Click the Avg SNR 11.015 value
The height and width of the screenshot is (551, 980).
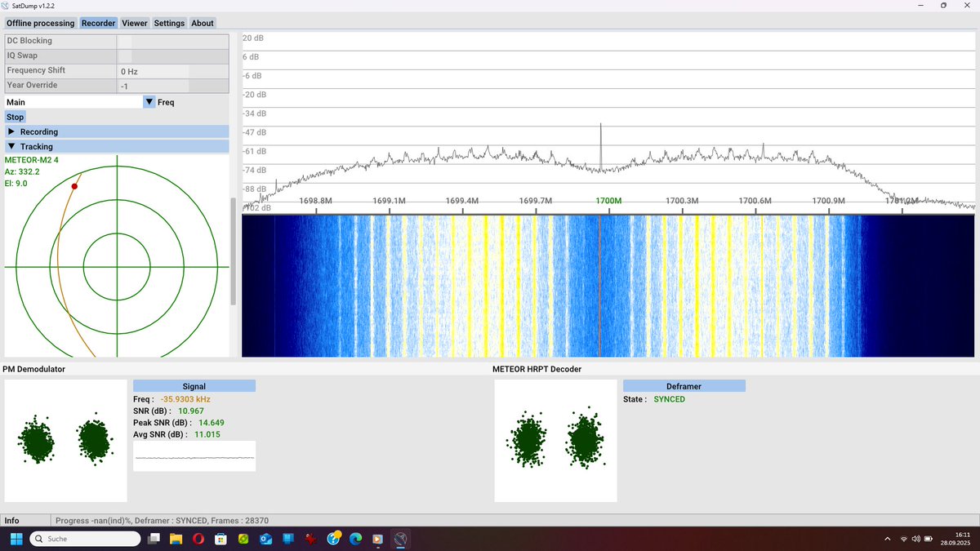click(x=207, y=434)
